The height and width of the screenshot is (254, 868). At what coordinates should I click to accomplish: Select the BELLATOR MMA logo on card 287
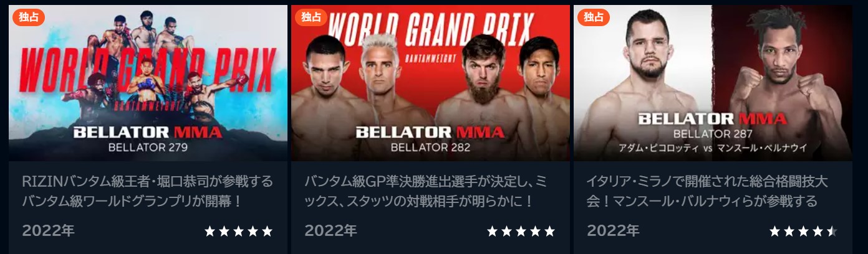[713, 120]
